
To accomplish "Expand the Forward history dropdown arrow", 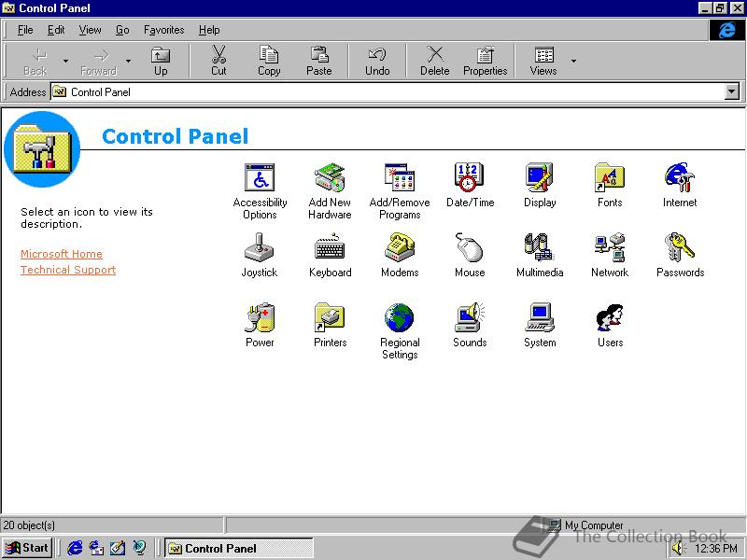I will pyautogui.click(x=129, y=61).
